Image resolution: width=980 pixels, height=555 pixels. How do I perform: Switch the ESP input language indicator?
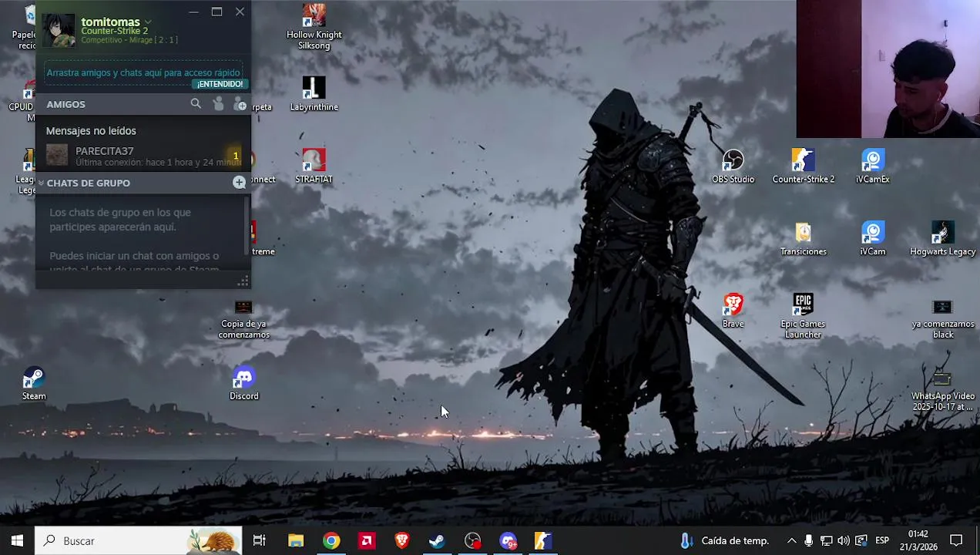[x=882, y=541]
